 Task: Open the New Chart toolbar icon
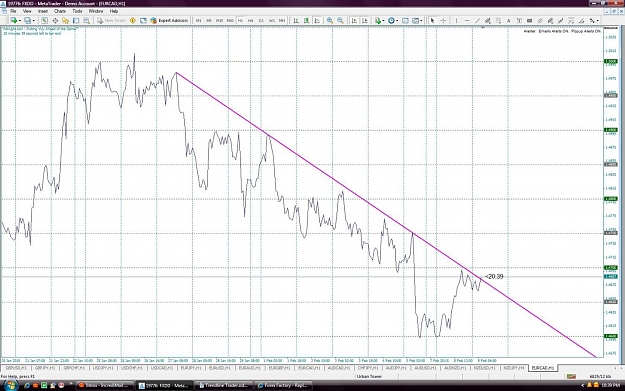pos(14,20)
